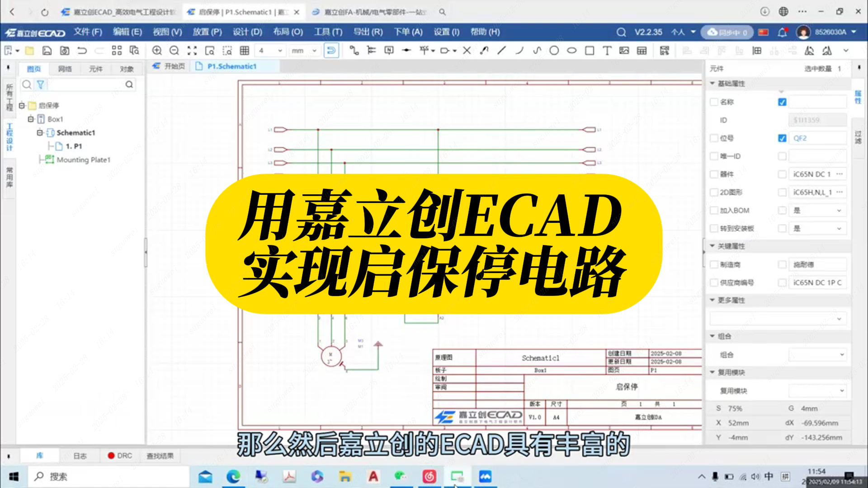Select the wire drawing tool
868x488 pixels.
click(x=354, y=51)
